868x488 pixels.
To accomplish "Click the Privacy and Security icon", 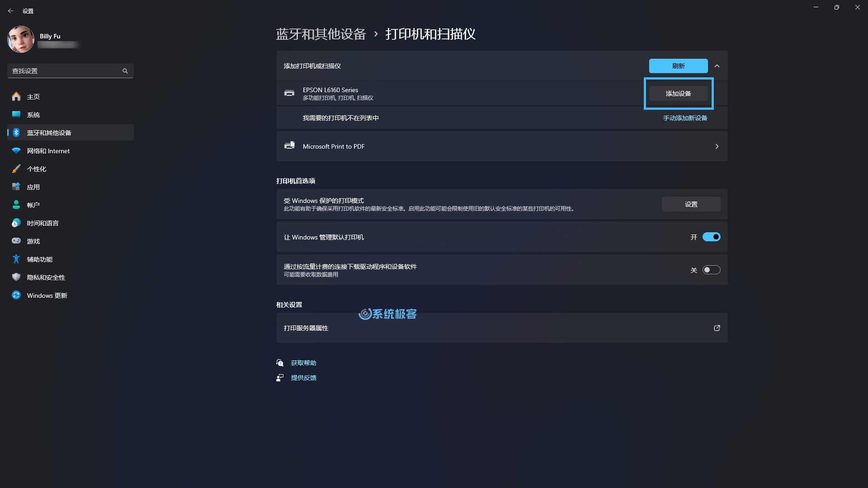I will point(16,277).
